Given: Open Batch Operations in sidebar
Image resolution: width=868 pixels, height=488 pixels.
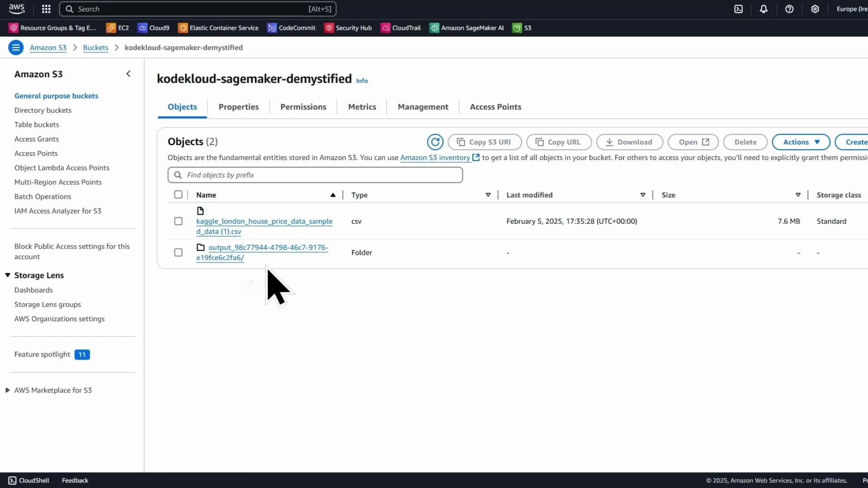Looking at the screenshot, I should click(43, 197).
